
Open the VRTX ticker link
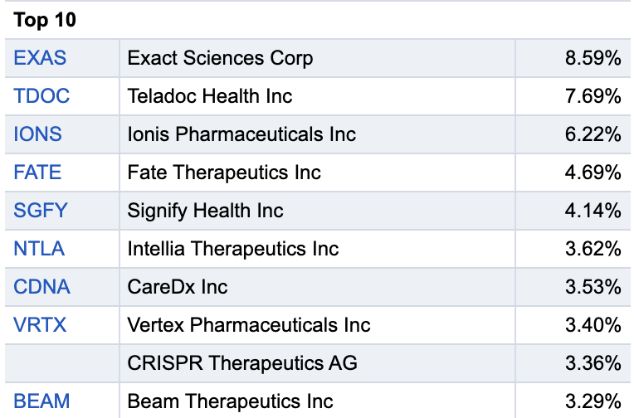point(40,325)
